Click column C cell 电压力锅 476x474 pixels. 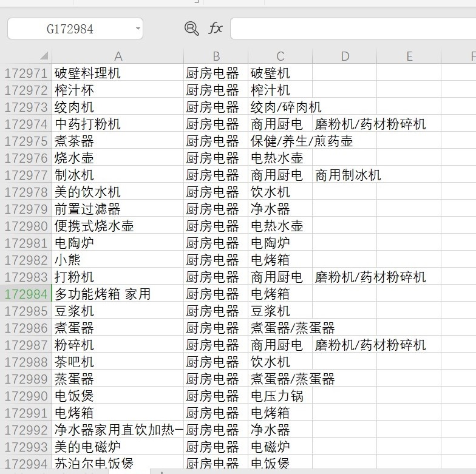point(280,396)
